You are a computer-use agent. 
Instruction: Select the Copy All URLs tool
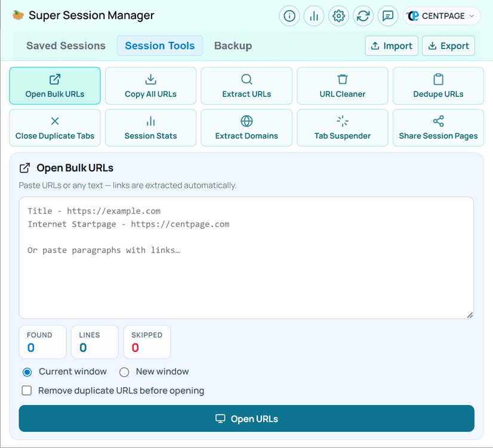[x=150, y=85]
